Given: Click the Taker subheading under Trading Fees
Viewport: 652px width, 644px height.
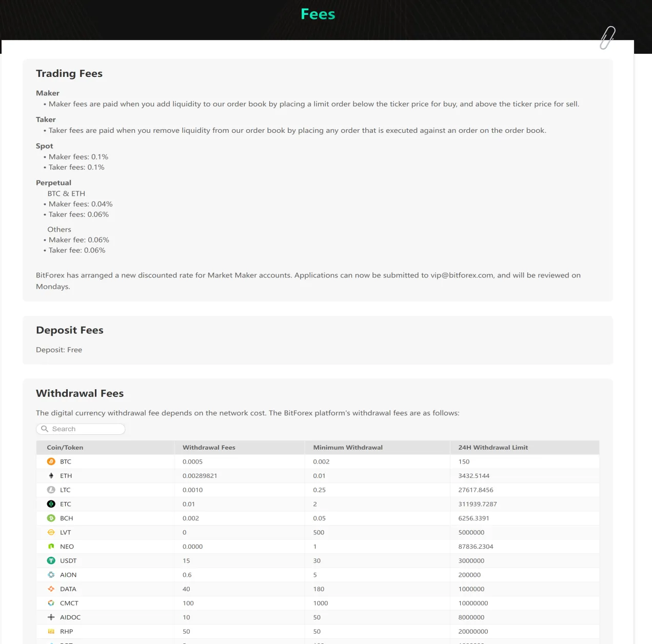Looking at the screenshot, I should 46,119.
